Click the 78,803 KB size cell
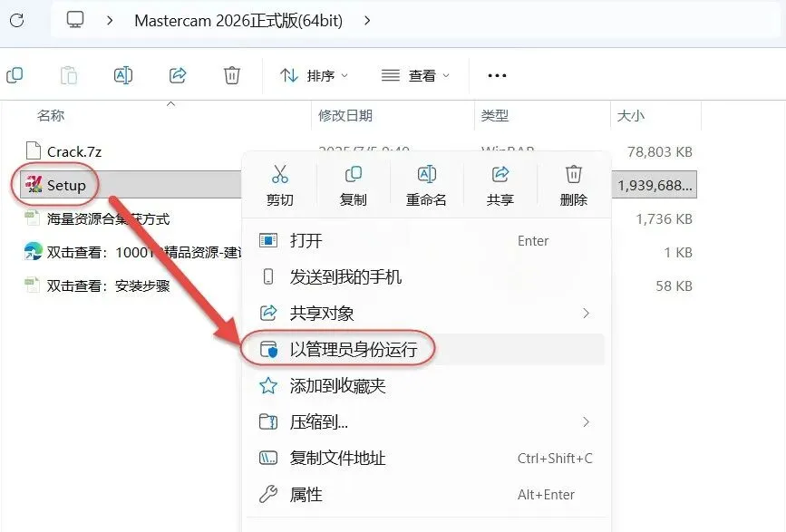Screen dimensions: 786x532 tap(660, 151)
